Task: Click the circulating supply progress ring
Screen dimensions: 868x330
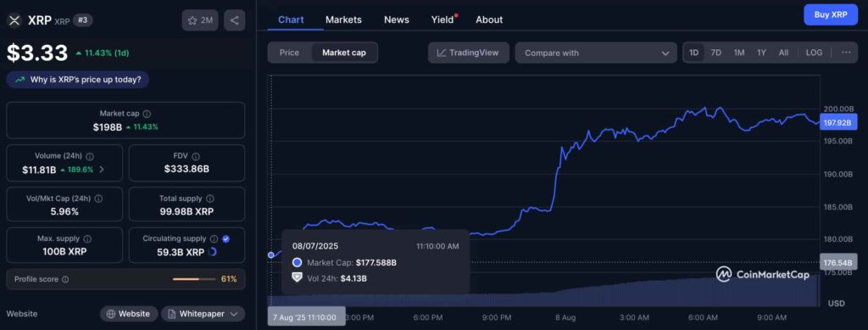Action: 212,252
